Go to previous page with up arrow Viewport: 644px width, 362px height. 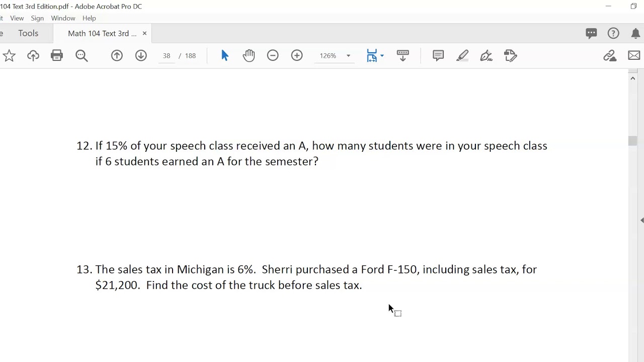tap(117, 56)
